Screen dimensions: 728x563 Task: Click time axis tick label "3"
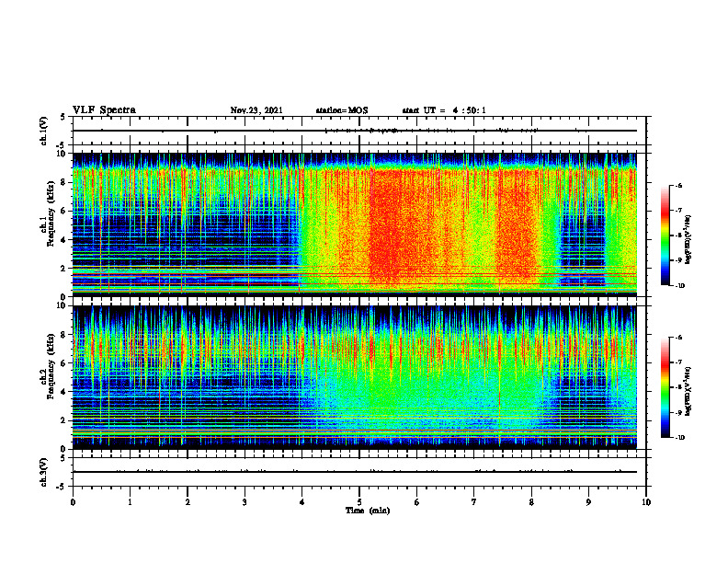coord(245,502)
